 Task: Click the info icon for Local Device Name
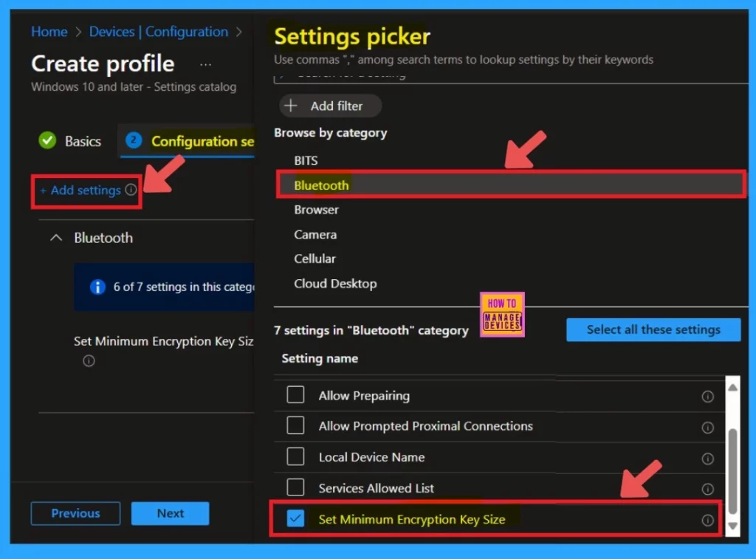coord(707,458)
